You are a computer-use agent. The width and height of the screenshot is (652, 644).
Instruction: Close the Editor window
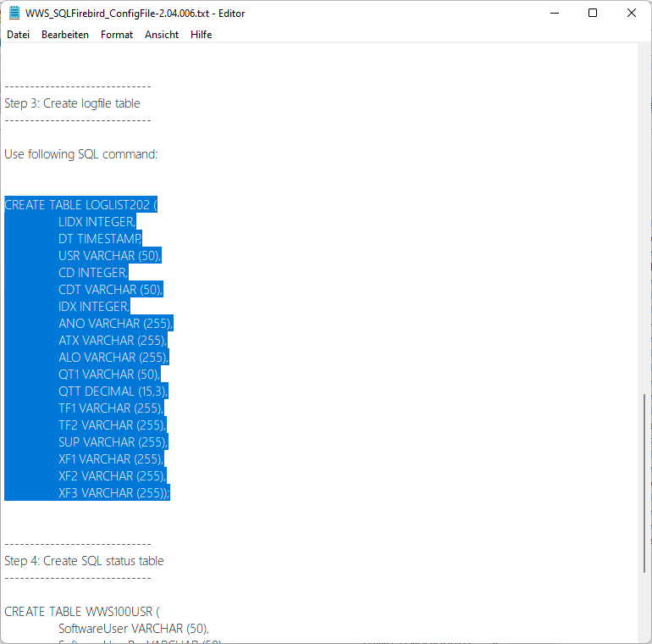[x=631, y=13]
